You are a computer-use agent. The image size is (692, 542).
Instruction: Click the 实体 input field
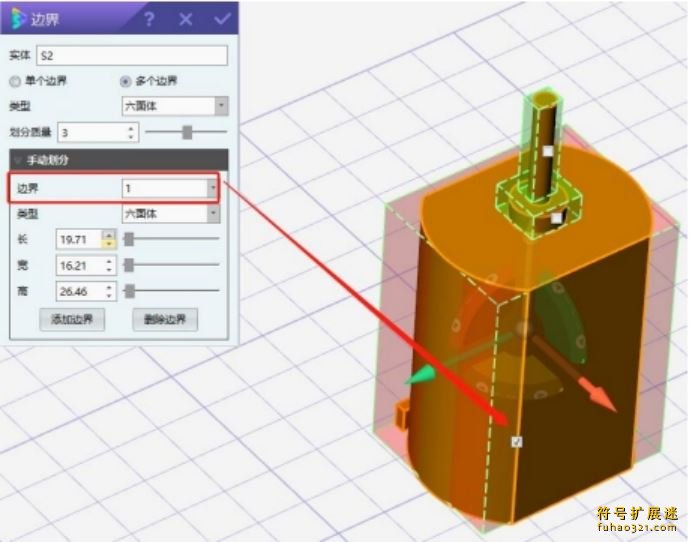pos(131,56)
